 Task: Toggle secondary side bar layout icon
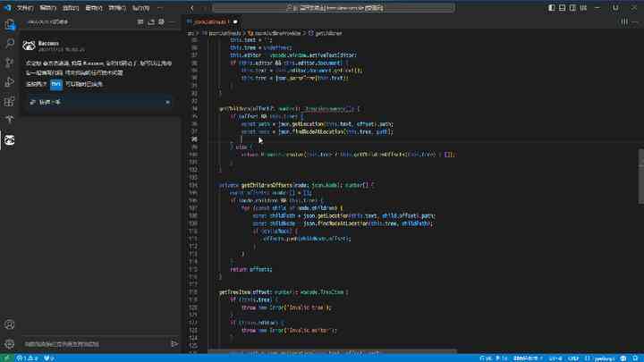click(x=572, y=8)
